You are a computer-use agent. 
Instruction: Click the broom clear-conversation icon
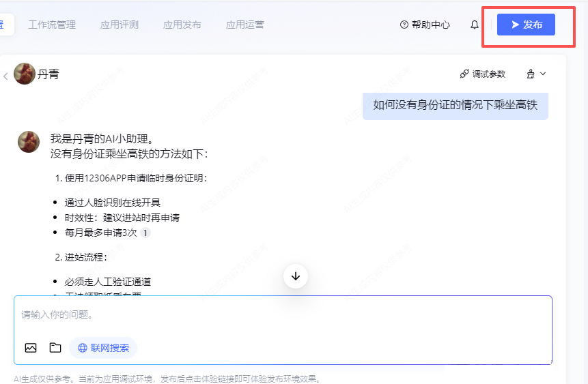(530, 74)
